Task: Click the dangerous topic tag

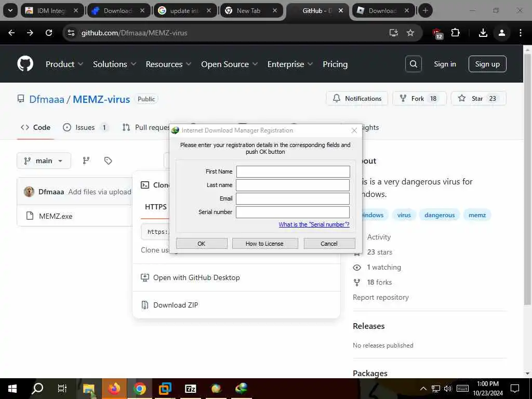Action: 440,215
